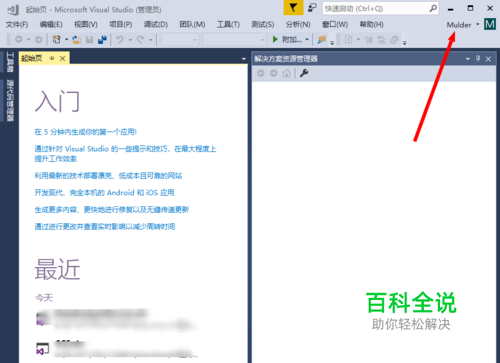Viewport: 500px width, 363px height.
Task: Close the 起始页 tab
Action: pyautogui.click(x=62, y=59)
